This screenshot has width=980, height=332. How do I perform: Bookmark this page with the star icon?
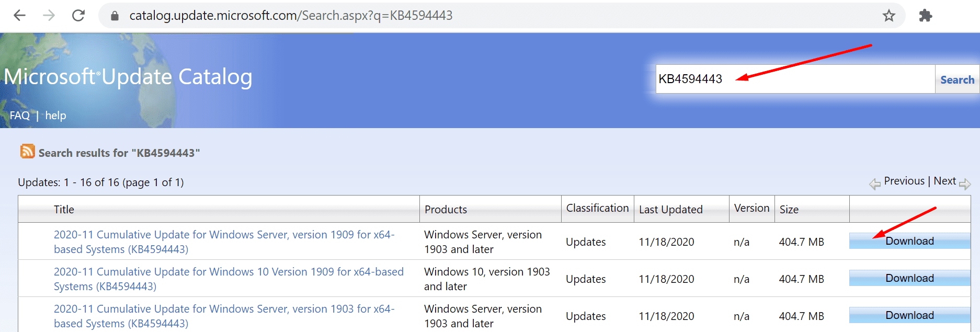[889, 16]
